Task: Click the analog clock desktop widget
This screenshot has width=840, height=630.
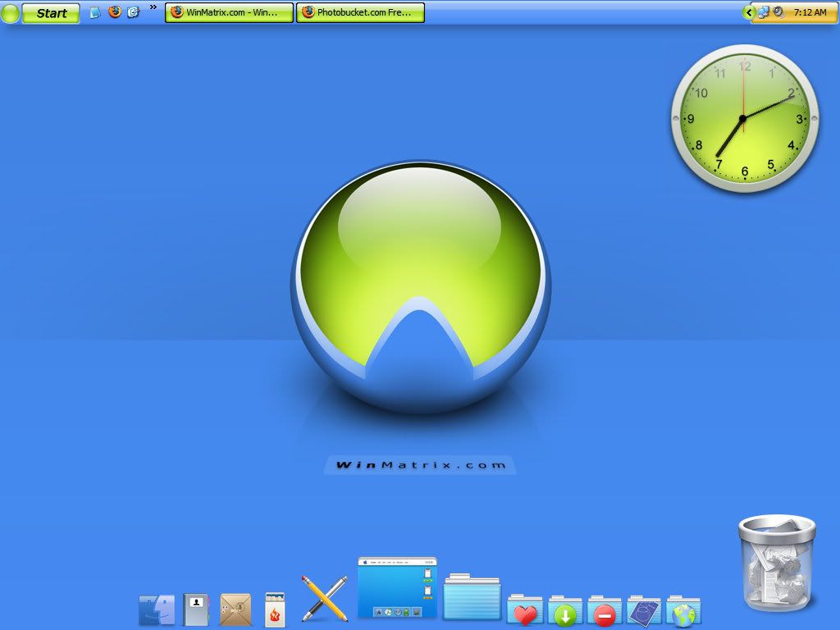Action: [x=745, y=118]
